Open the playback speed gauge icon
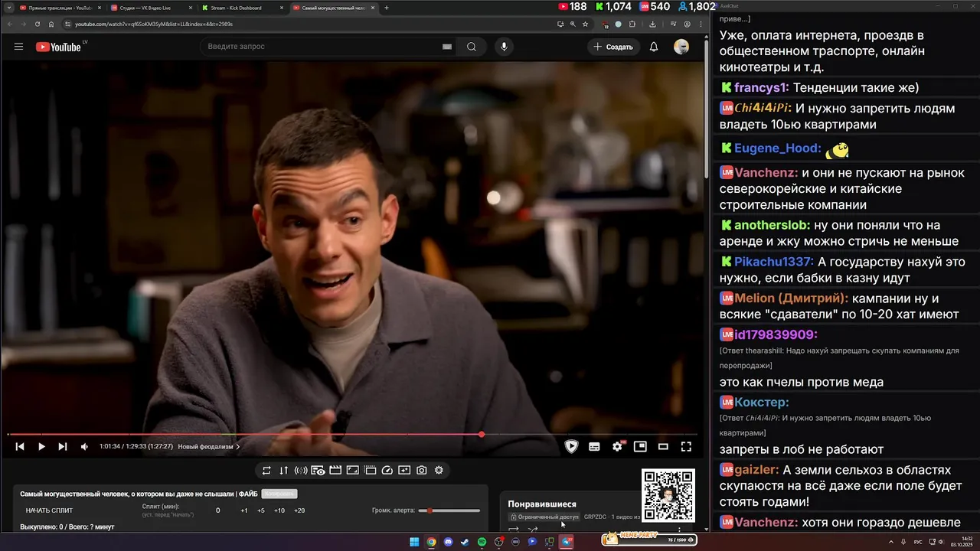980x551 pixels. coord(387,470)
